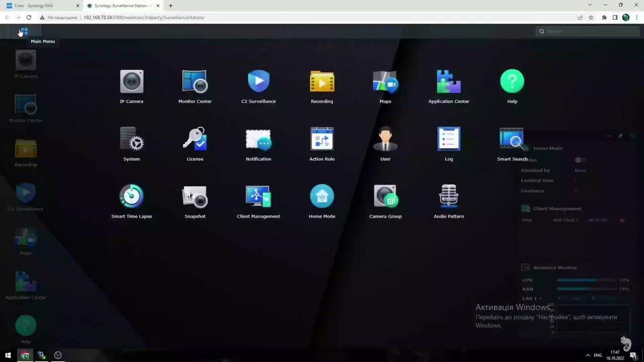Screen dimensions: 644x362
Task: Open the License app
Action: (x=195, y=144)
